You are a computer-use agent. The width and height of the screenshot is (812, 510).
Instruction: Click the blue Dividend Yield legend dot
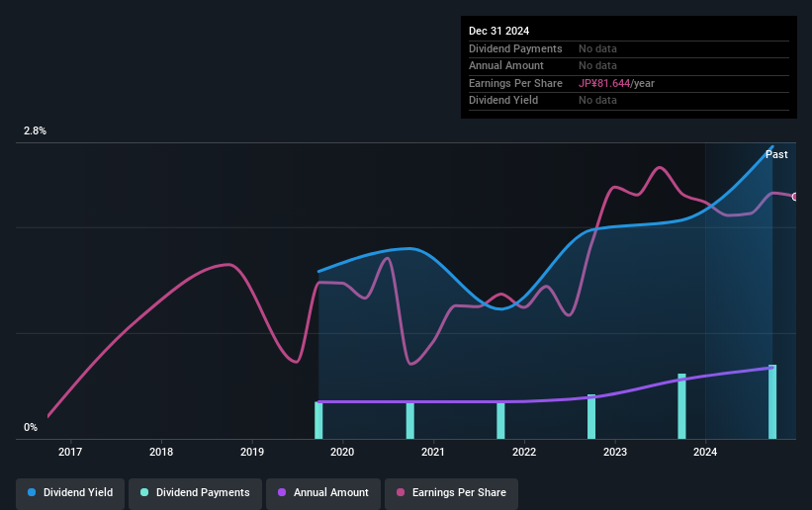tap(32, 492)
